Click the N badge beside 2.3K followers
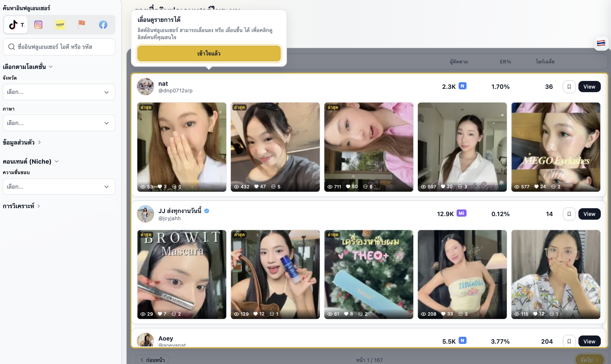Image resolution: width=611 pixels, height=364 pixels. click(x=462, y=86)
